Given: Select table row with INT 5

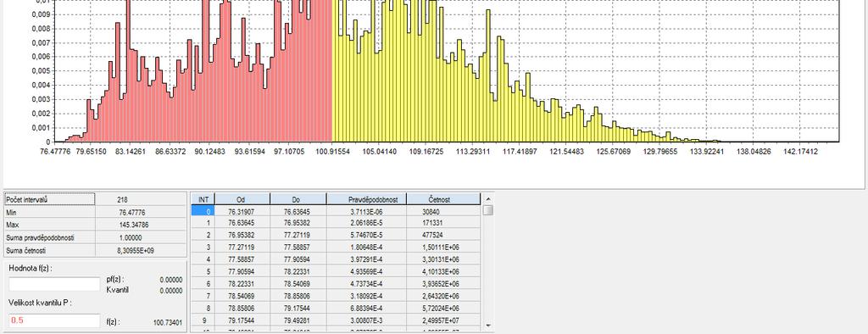Looking at the screenshot, I should click(x=336, y=271).
